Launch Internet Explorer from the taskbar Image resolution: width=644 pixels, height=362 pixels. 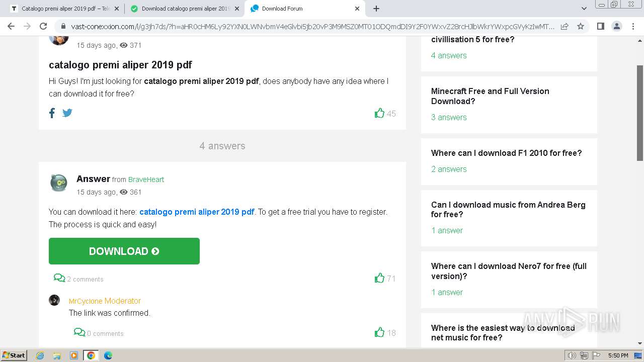click(x=40, y=355)
